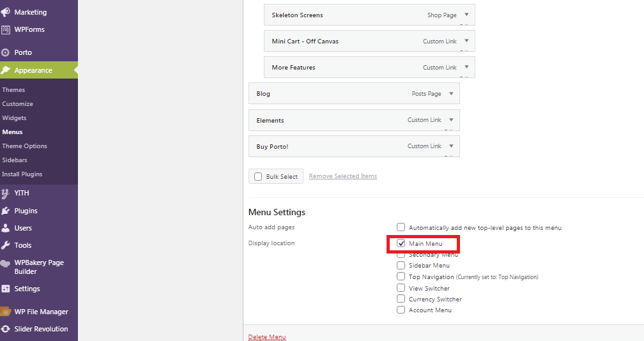Click the Tools wrench icon
The image size is (644, 341).
coord(5,245)
